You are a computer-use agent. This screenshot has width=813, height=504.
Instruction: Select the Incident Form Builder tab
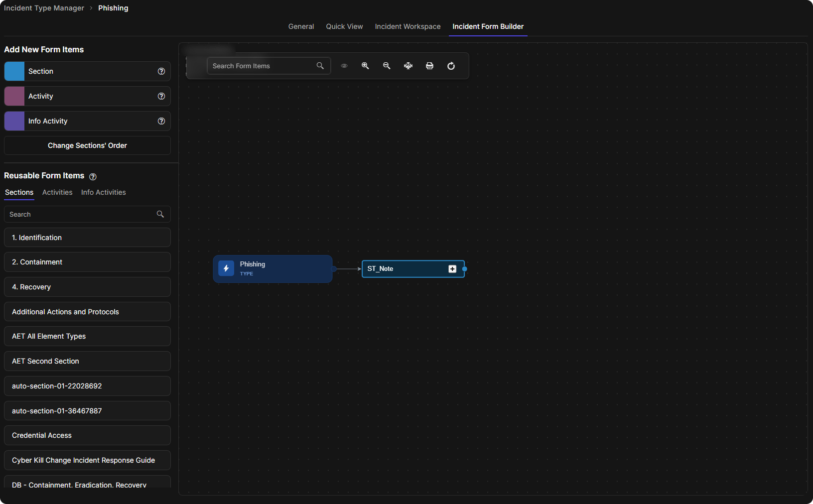coord(488,26)
